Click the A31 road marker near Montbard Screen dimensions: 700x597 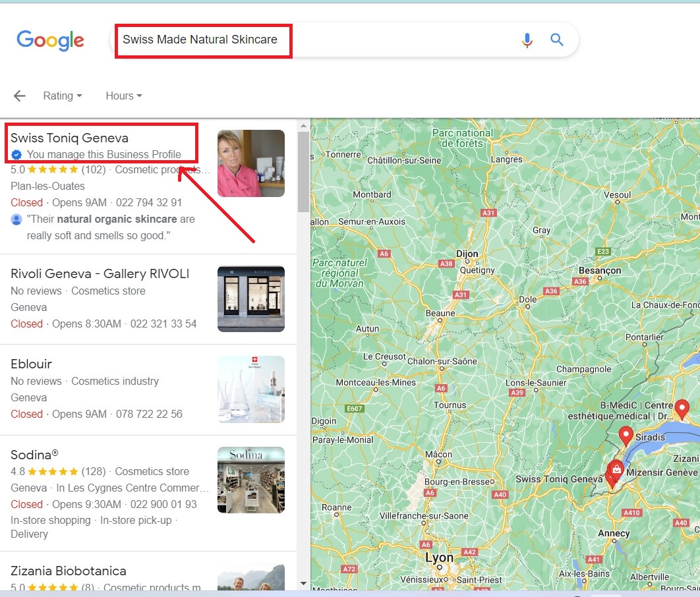click(488, 213)
